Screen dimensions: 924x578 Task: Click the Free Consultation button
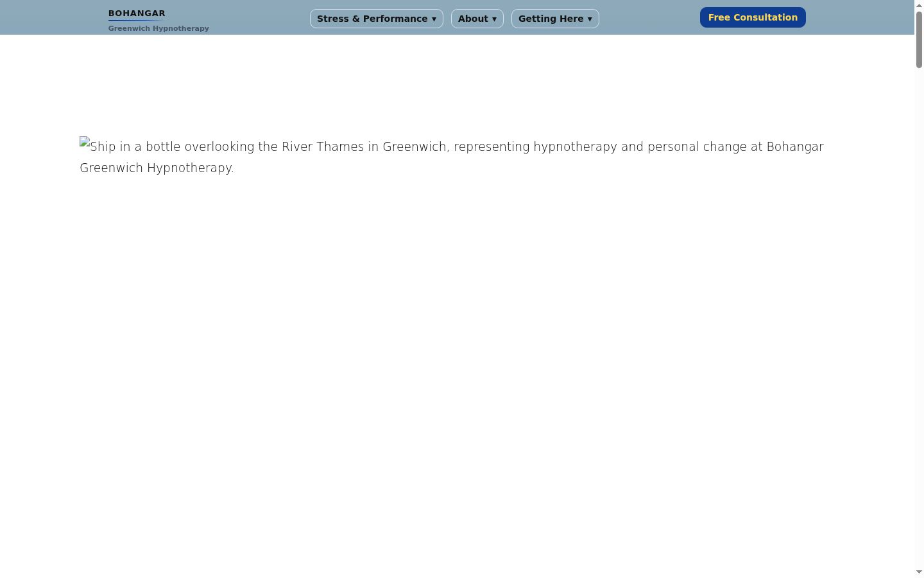click(753, 17)
